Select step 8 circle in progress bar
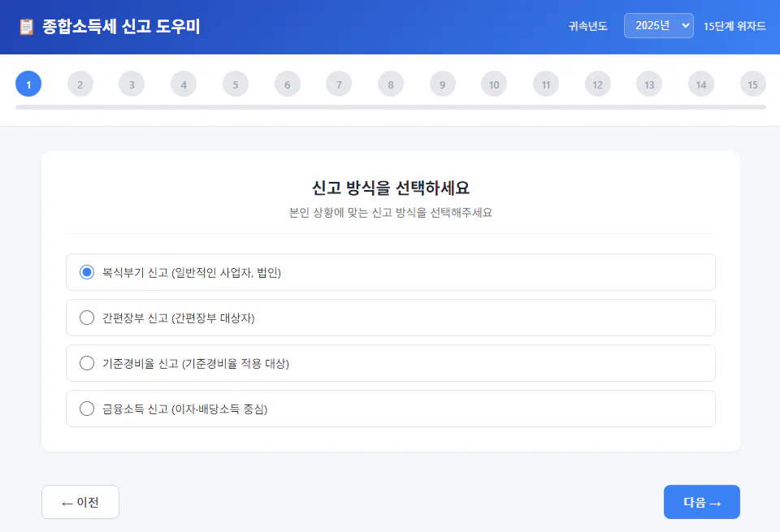Viewport: 780px width, 532px height. [391, 84]
